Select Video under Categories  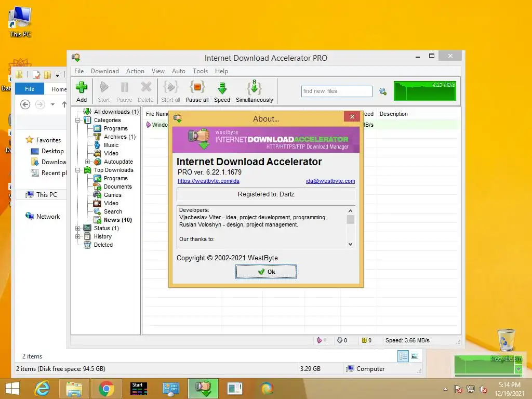coord(111,153)
